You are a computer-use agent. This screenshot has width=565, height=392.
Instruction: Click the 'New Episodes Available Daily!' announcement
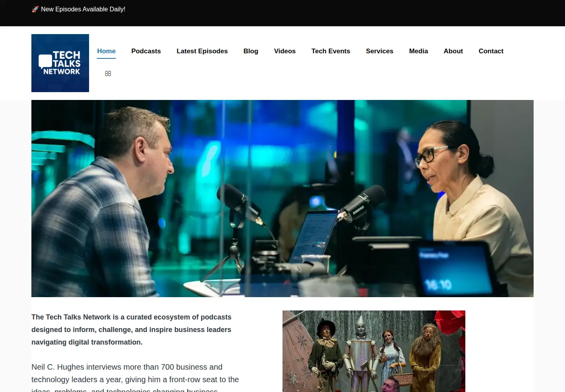(78, 9)
